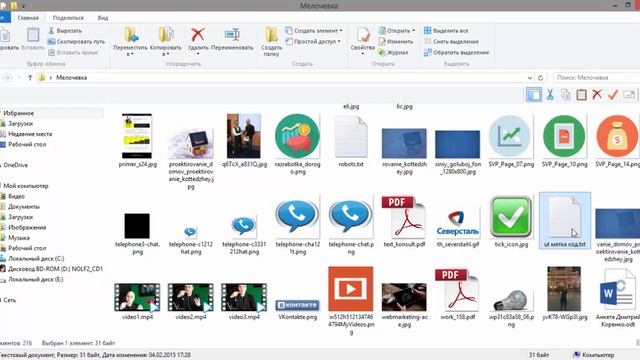Click the red X delete icon in small toolbar
The image size is (640, 360).
click(x=597, y=95)
